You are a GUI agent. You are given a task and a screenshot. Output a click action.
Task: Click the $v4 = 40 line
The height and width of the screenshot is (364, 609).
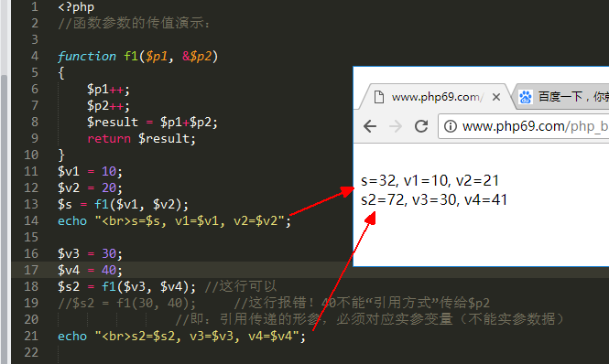click(x=90, y=270)
